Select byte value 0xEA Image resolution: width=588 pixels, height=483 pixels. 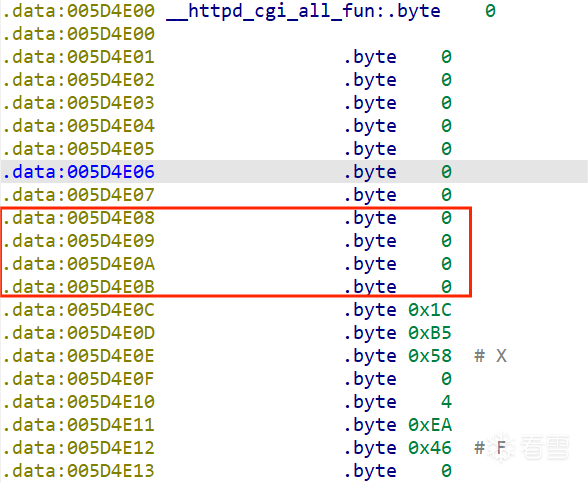pos(430,425)
